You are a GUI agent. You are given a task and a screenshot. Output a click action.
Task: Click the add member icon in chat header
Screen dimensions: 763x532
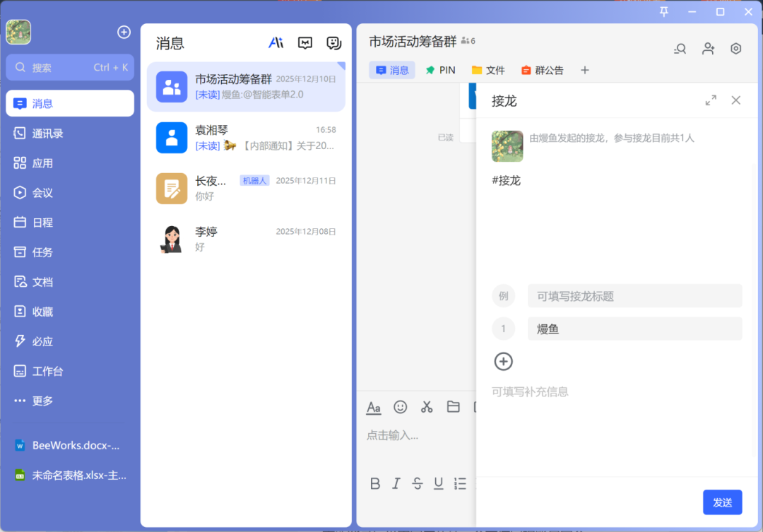708,49
